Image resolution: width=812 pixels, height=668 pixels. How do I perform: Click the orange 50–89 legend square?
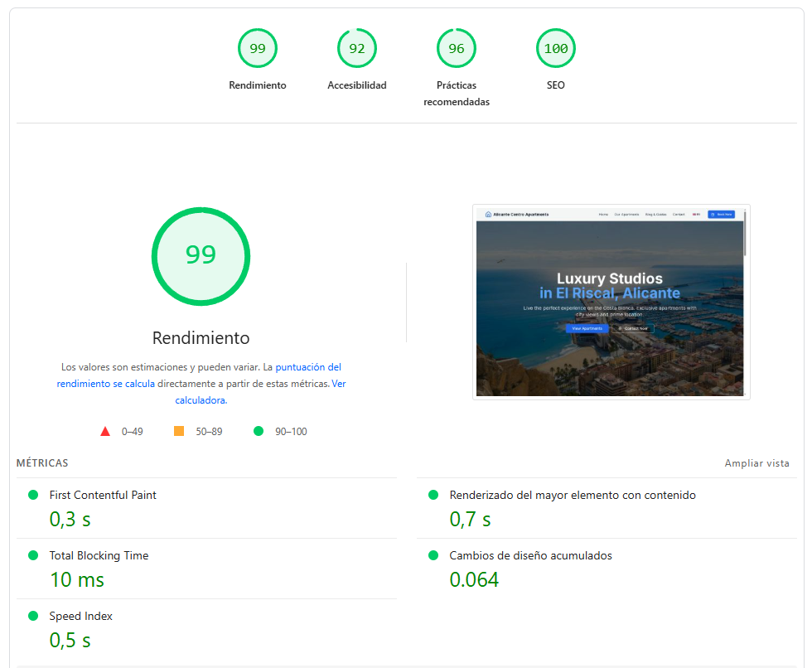[176, 430]
